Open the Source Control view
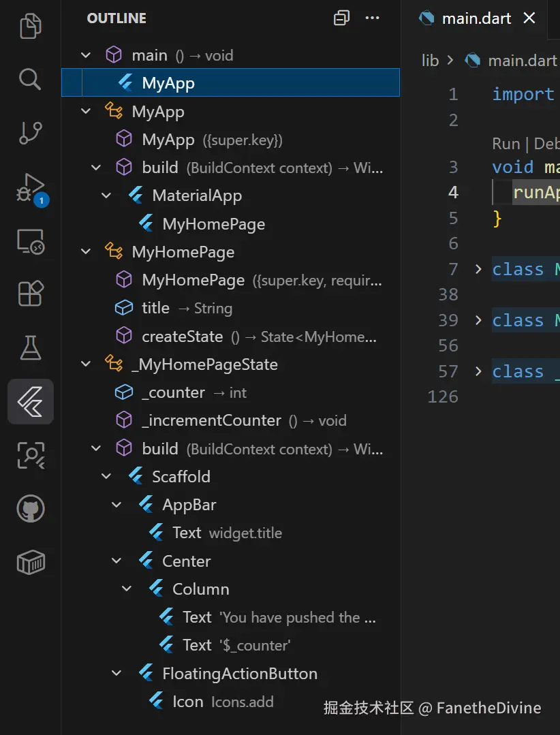This screenshot has width=560, height=735. coord(30,132)
